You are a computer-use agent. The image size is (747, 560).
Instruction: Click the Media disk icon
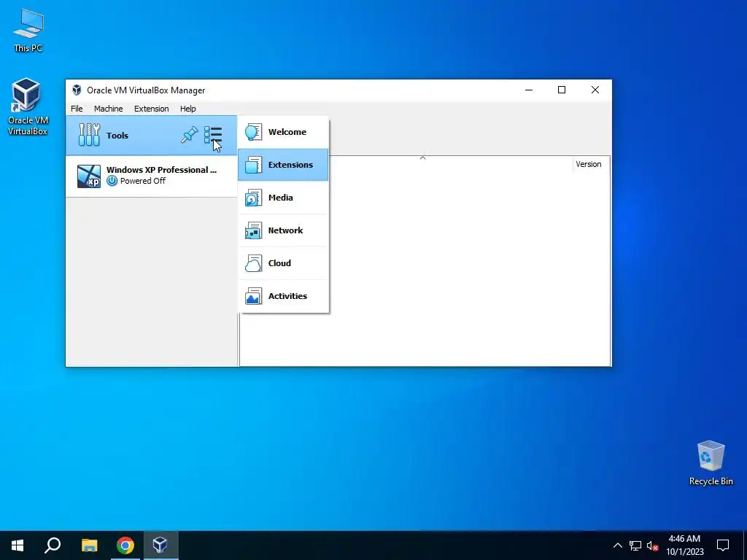253,198
